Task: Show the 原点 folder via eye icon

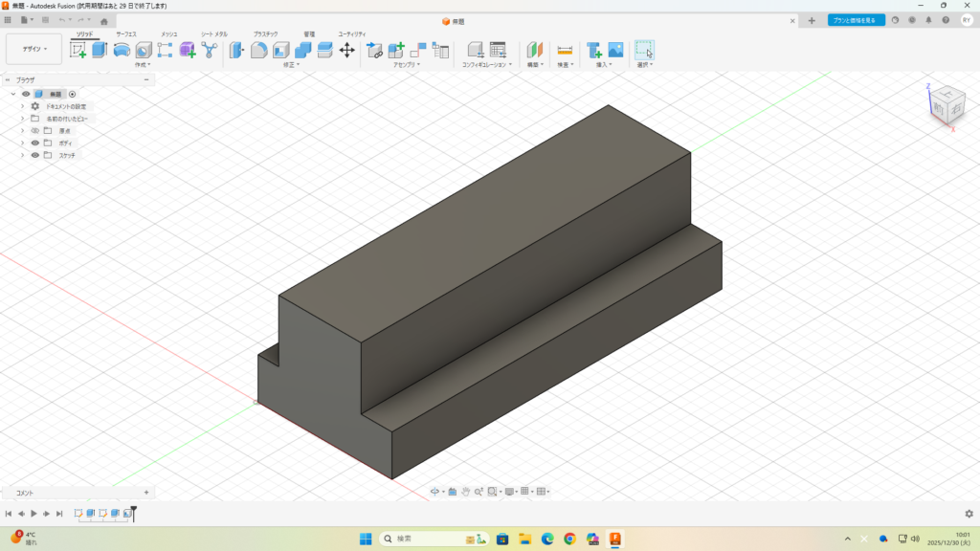Action: 35,130
